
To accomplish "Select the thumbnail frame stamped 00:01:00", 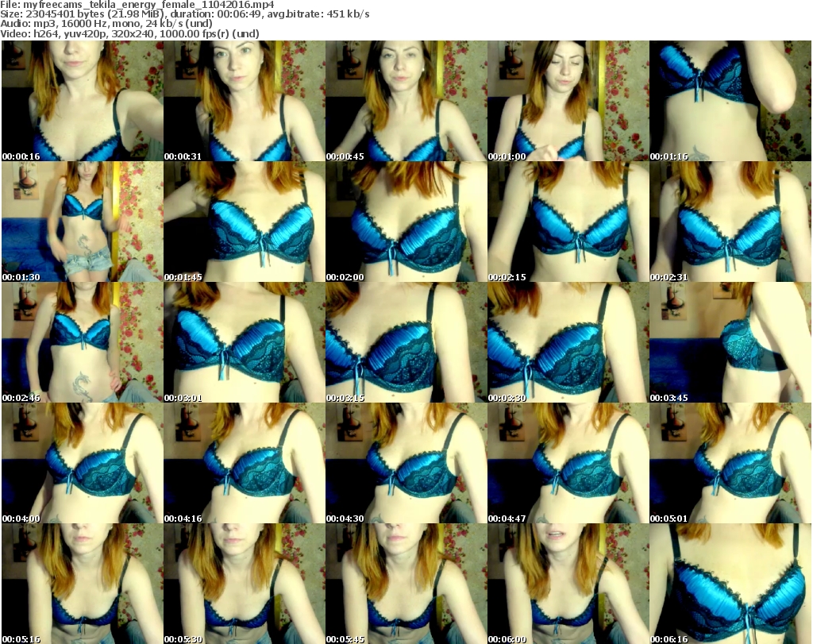I will pos(568,101).
